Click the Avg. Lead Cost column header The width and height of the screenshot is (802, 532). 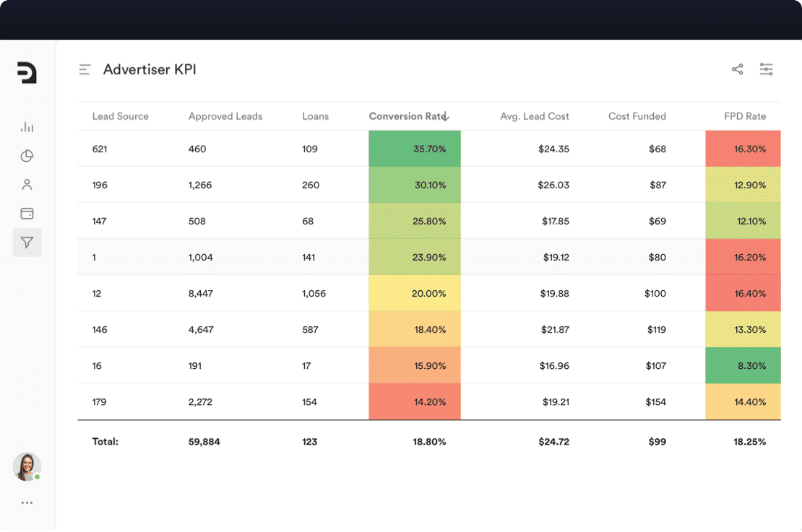pyautogui.click(x=534, y=115)
